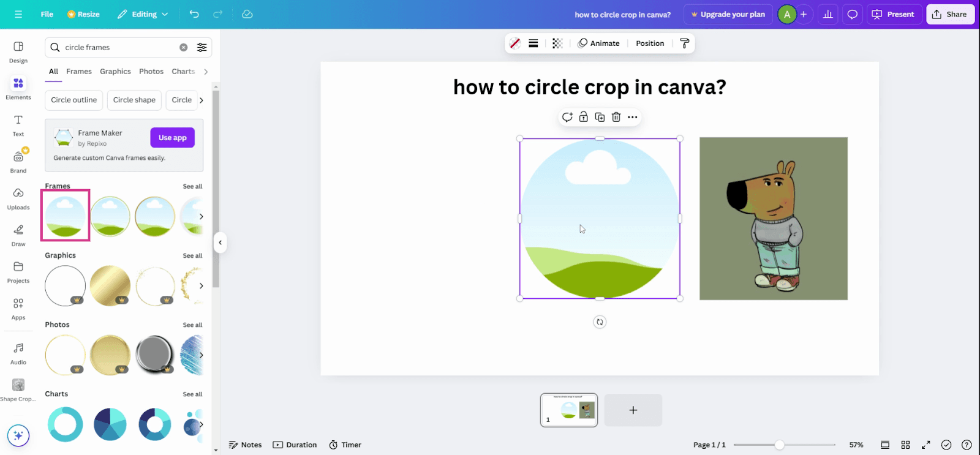Duplicate the selected frame

point(600,117)
